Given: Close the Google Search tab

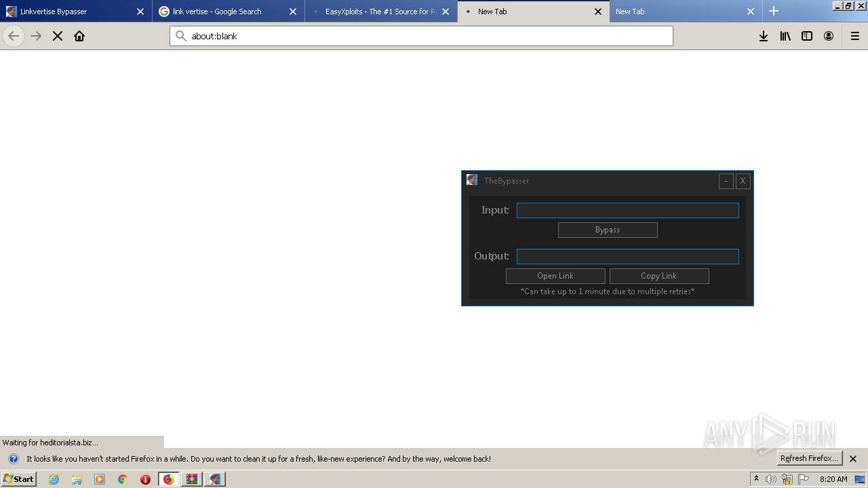Looking at the screenshot, I should (x=293, y=12).
